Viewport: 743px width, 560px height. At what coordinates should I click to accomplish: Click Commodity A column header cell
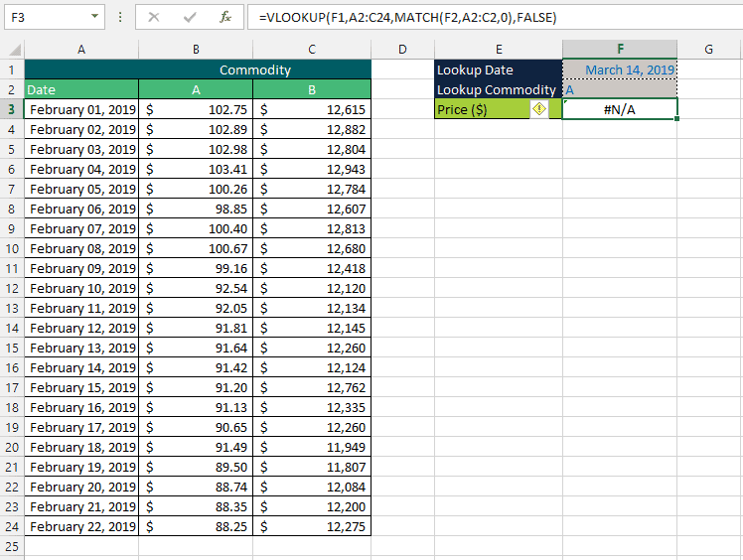[x=196, y=89]
